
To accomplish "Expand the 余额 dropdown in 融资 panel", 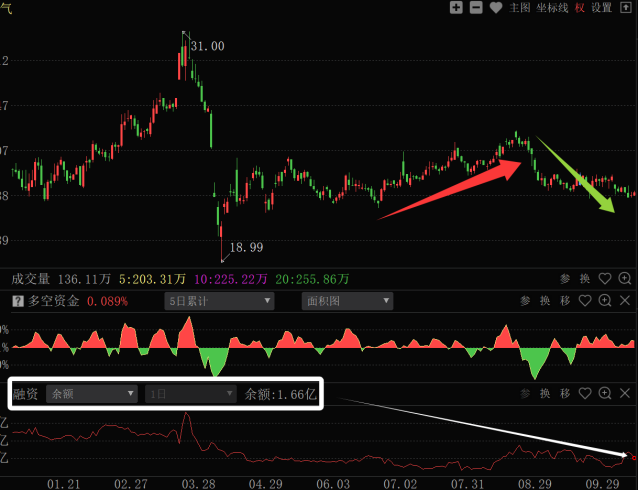I will 92,394.
